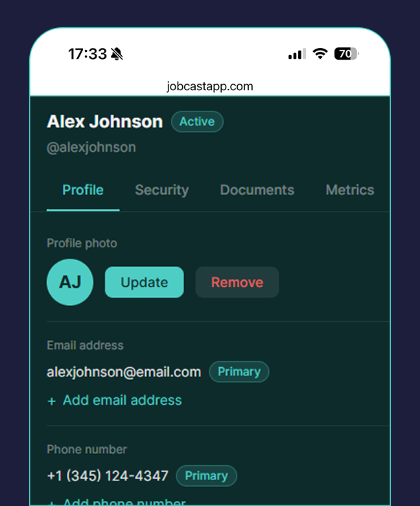Screen dimensions: 420x506
Task: Click the AJ profile avatar
Action: point(70,282)
